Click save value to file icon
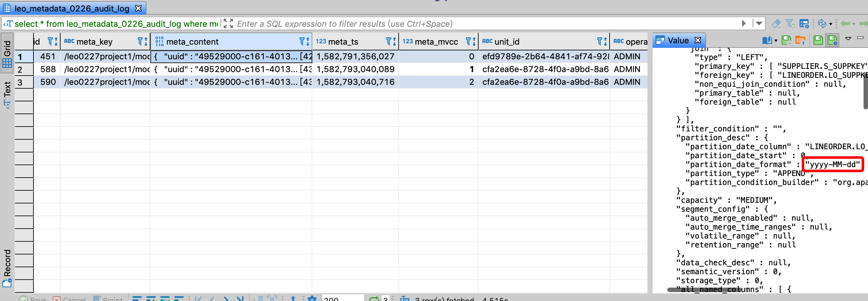 pos(786,40)
